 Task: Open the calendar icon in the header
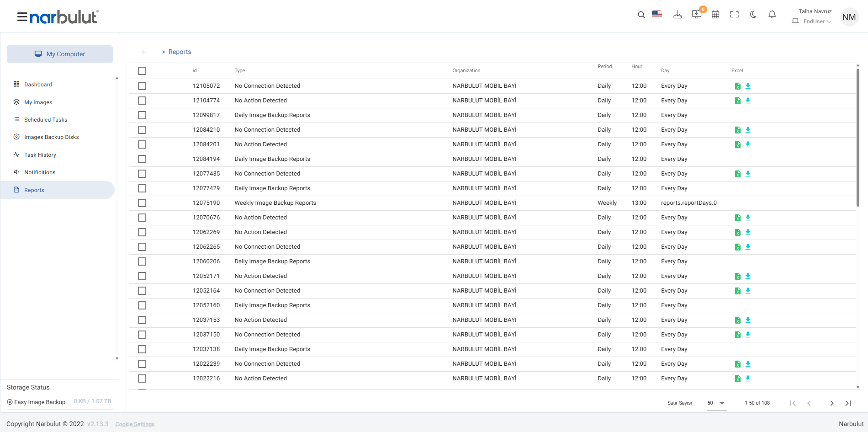715,15
